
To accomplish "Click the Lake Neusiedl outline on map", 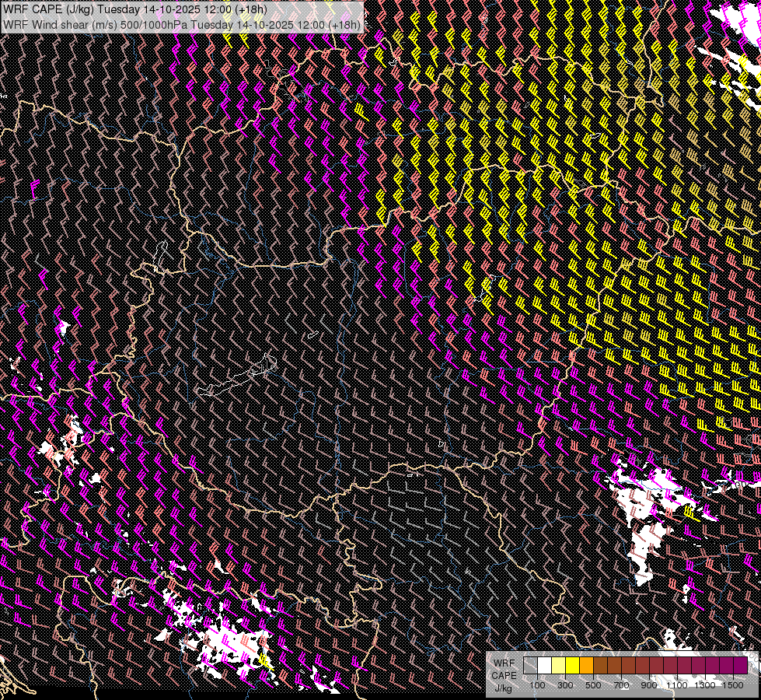I will tap(161, 256).
